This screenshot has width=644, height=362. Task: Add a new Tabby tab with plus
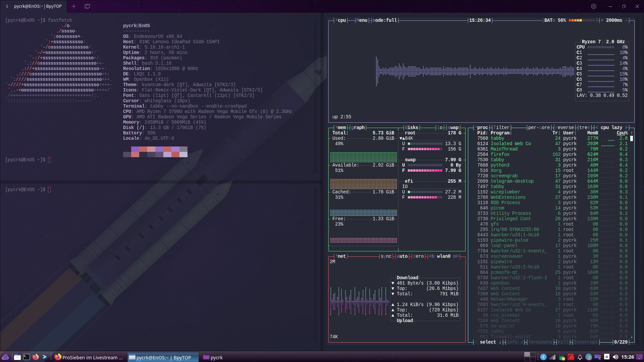tap(74, 6)
